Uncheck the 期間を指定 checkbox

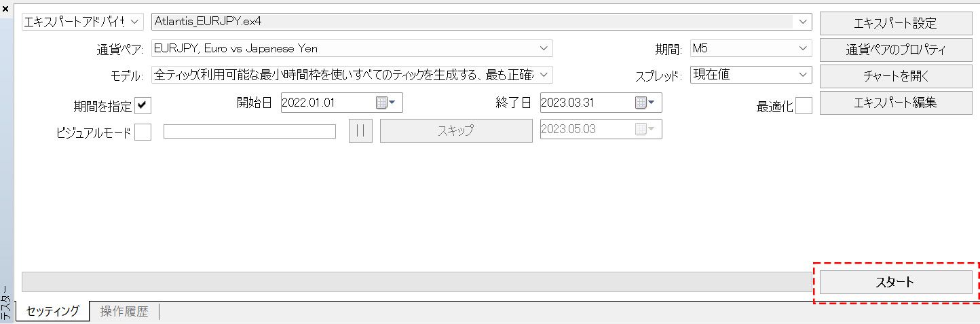pyautogui.click(x=143, y=105)
